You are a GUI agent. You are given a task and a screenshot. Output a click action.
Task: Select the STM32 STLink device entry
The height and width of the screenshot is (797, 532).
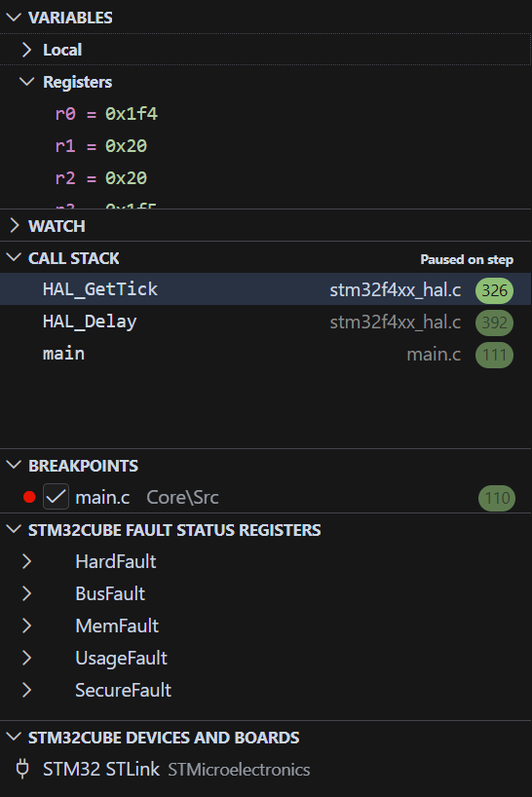point(266,769)
